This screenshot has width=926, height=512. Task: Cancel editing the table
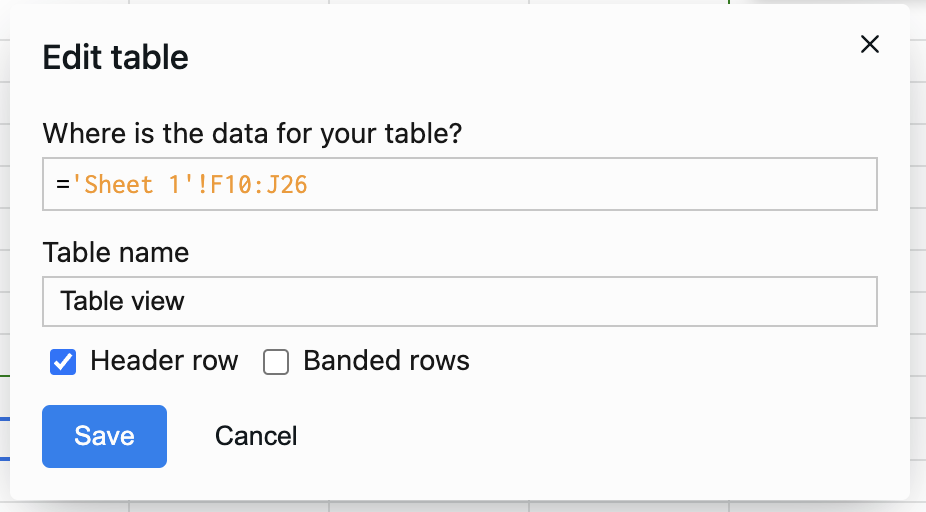(x=256, y=436)
